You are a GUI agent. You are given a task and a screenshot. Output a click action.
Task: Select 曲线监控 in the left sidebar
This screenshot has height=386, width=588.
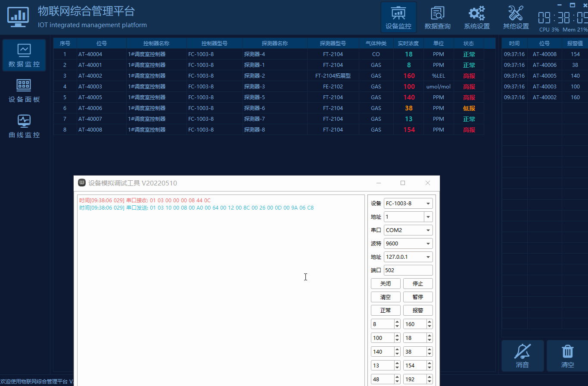[x=24, y=126]
